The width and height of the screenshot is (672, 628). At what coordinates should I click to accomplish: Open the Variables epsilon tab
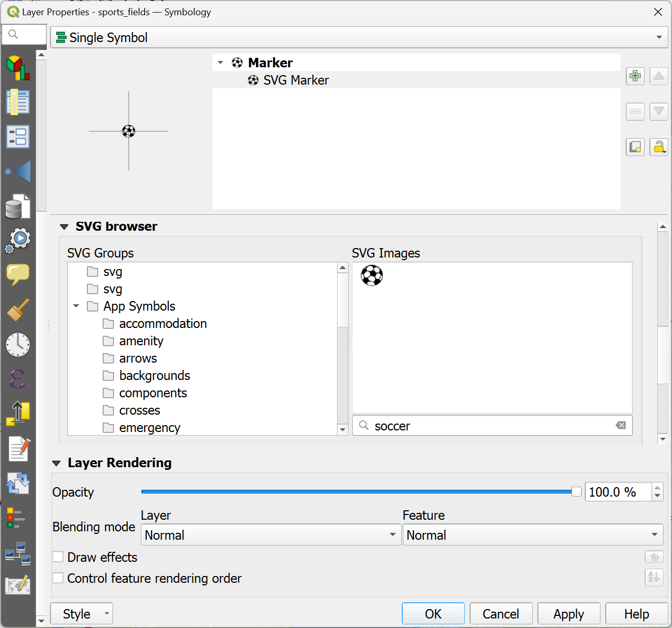coord(18,379)
